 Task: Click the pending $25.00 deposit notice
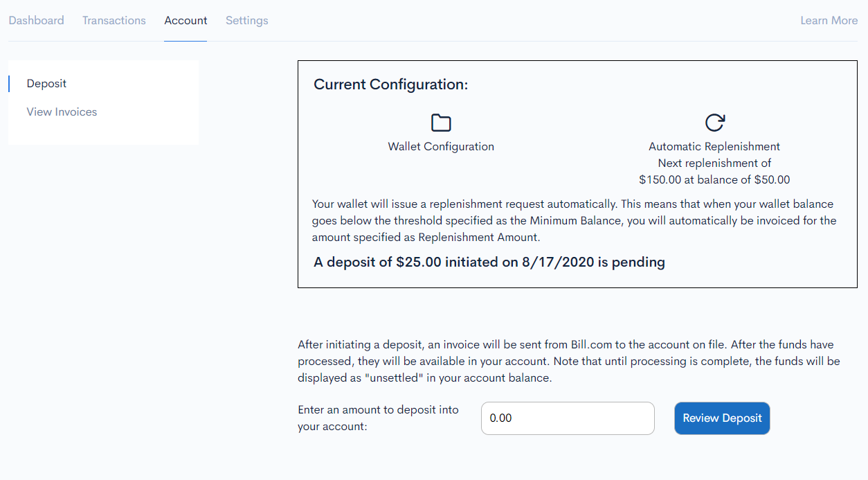point(489,262)
